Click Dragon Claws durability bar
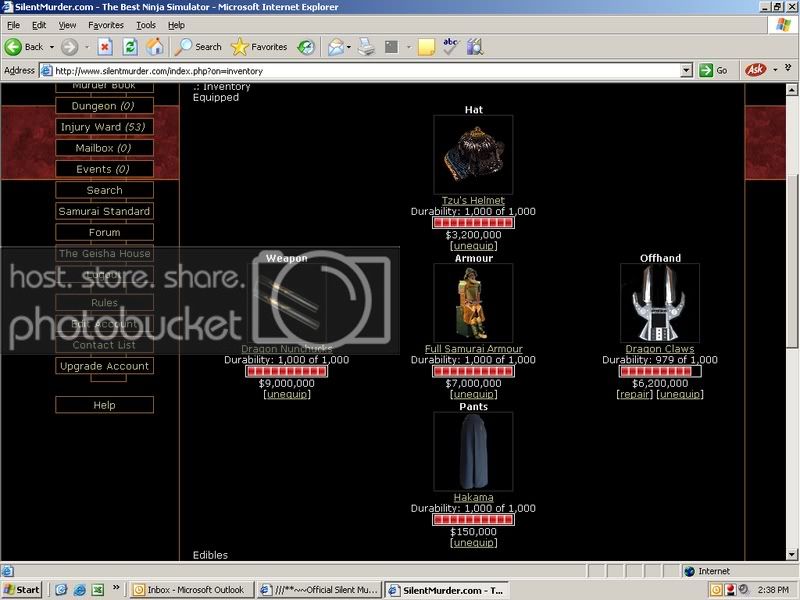The width and height of the screenshot is (800, 600). 660,371
